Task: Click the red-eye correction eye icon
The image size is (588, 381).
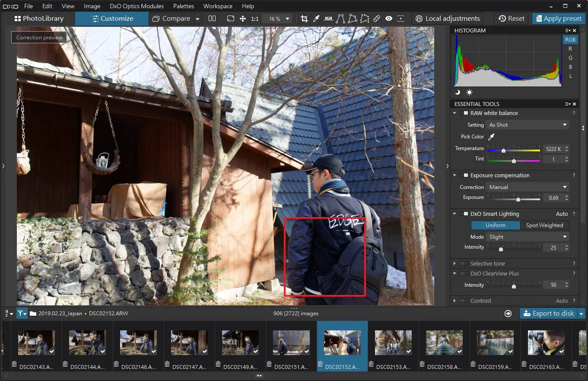Action: pos(389,19)
